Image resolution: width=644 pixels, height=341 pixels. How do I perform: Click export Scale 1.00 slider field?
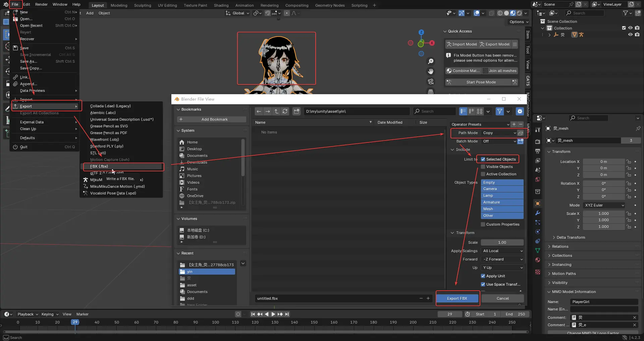[x=502, y=242]
